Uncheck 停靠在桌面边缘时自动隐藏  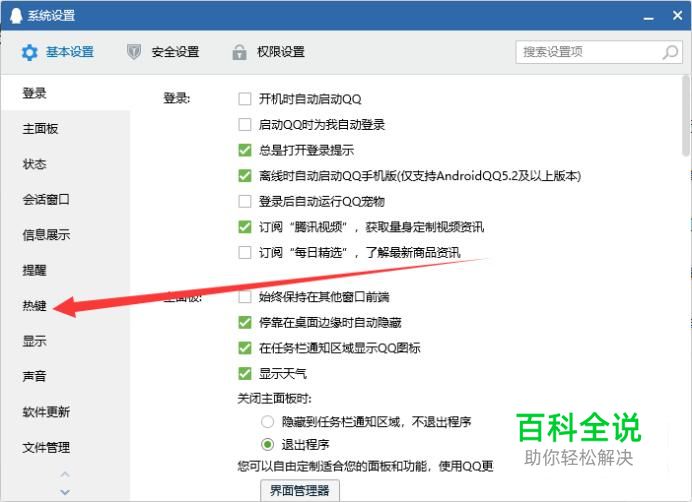tap(245, 322)
